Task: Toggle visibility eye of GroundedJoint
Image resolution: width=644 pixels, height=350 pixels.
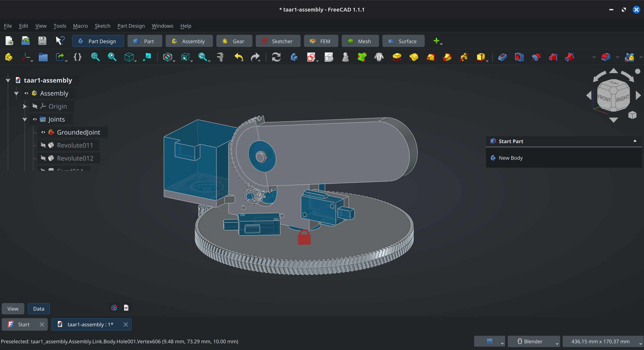Action: 43,132
